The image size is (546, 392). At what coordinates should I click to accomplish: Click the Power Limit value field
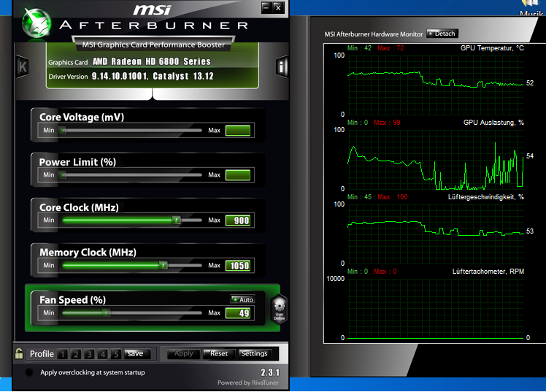238,174
